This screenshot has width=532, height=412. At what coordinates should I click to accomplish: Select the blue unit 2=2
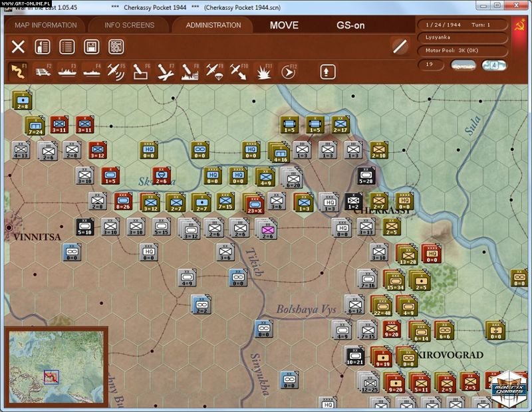pyautogui.click(x=201, y=304)
